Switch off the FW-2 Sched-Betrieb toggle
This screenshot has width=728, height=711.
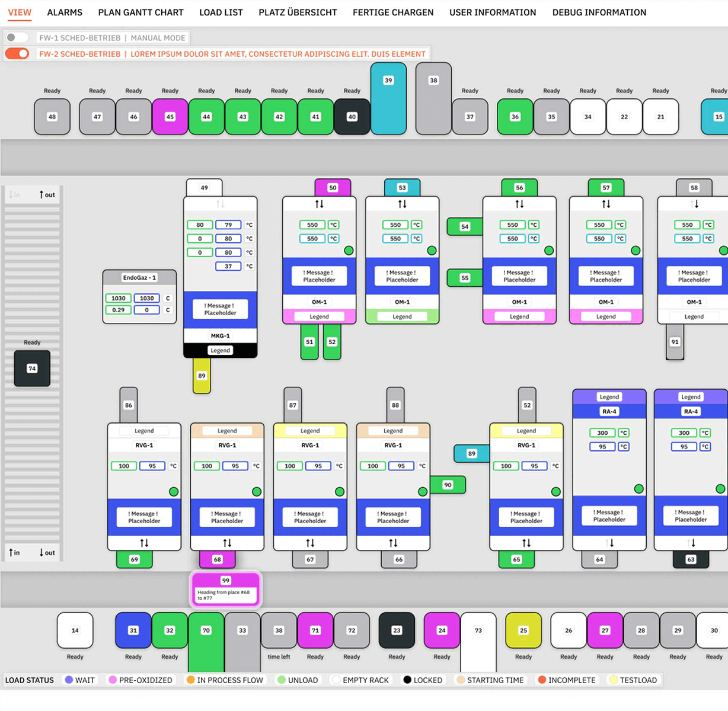click(x=17, y=54)
